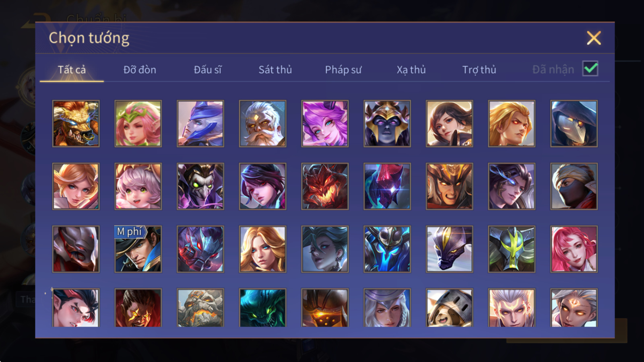The height and width of the screenshot is (362, 644).
Task: Select the hero with bright pink-red hair
Action: (x=574, y=249)
